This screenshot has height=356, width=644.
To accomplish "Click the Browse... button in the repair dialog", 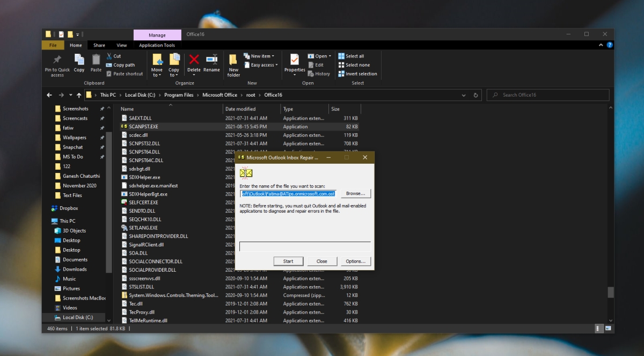I will 356,193.
